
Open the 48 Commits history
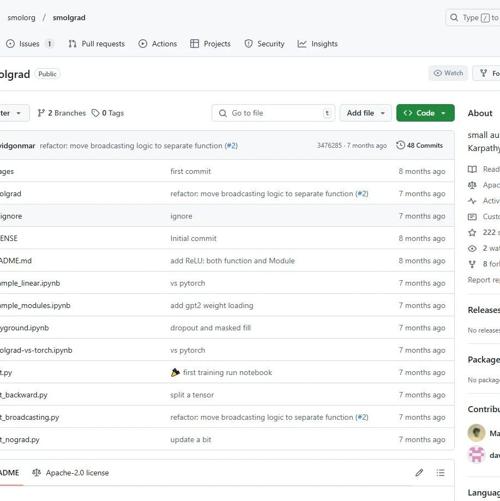(x=419, y=145)
